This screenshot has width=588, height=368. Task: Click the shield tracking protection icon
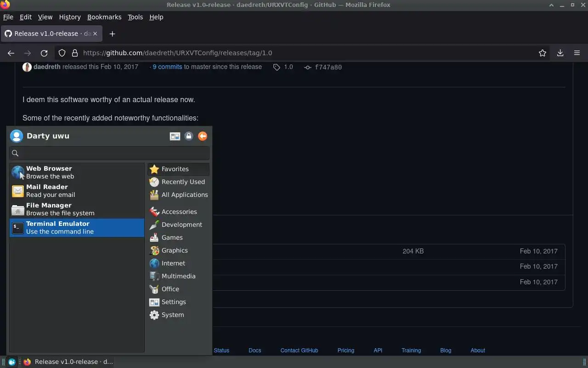click(62, 53)
